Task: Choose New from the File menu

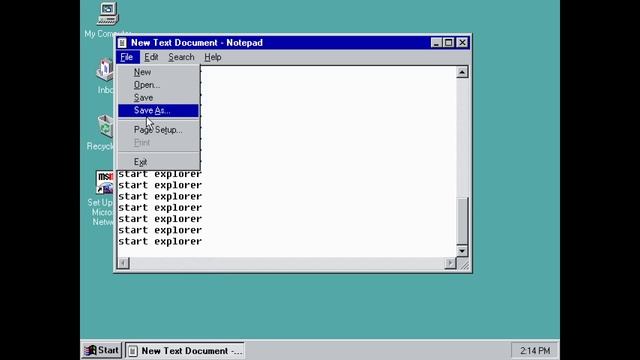Action: (158, 72)
